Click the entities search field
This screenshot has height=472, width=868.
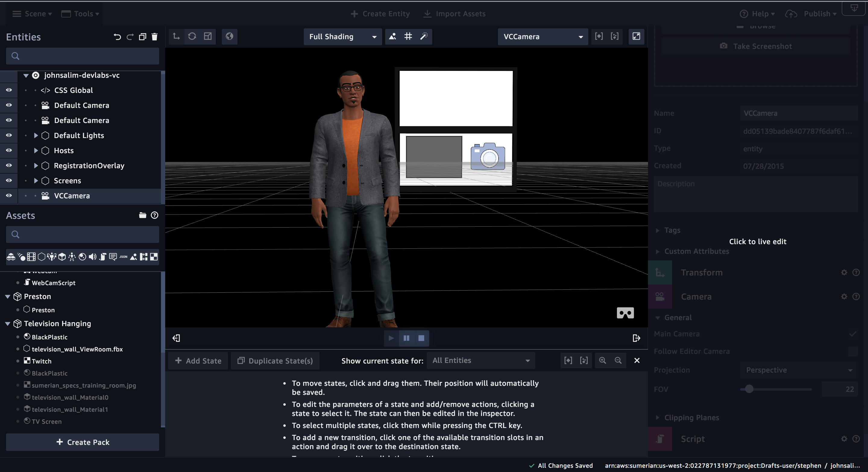coord(83,56)
